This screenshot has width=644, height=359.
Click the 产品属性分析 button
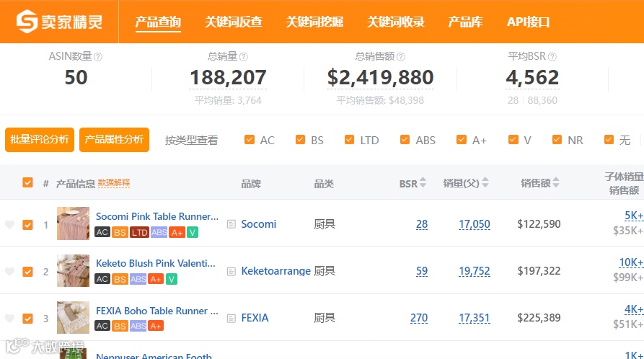pos(114,140)
